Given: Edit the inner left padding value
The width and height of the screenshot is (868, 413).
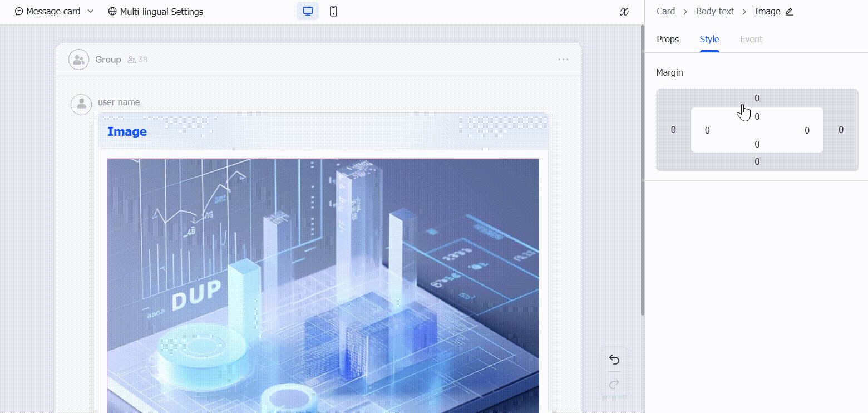Looking at the screenshot, I should [x=707, y=130].
